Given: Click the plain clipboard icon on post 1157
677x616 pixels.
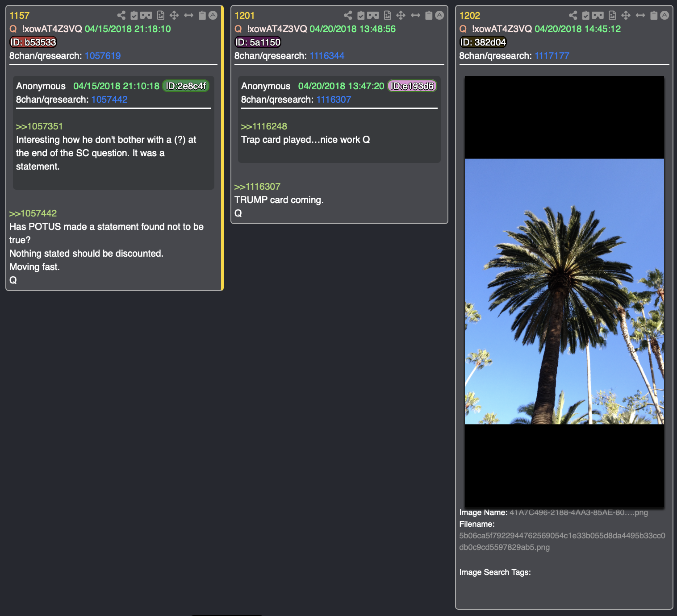Looking at the screenshot, I should [202, 16].
